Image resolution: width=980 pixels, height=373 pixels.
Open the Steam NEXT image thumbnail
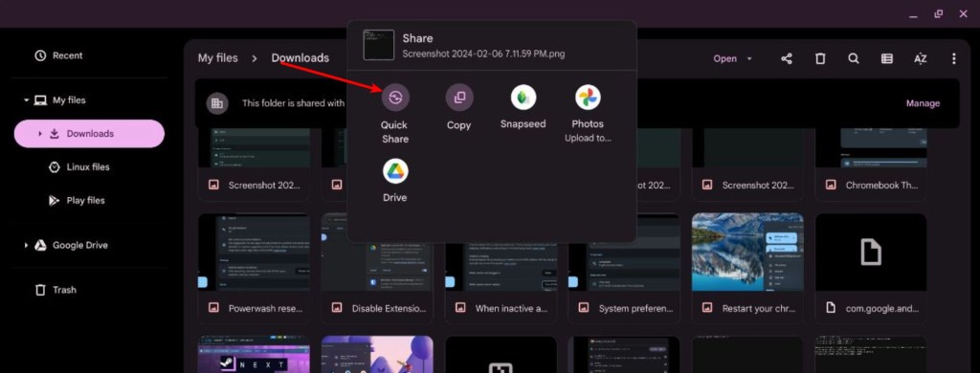click(x=254, y=354)
